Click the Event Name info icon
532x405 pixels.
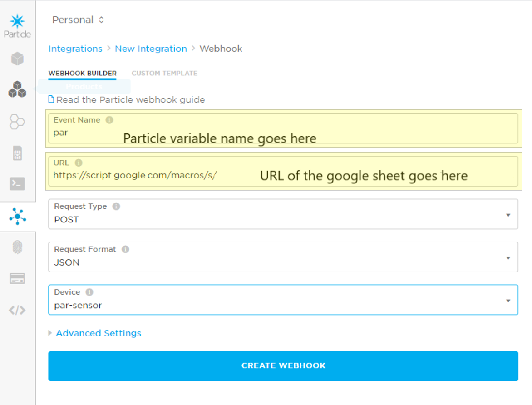tap(109, 120)
